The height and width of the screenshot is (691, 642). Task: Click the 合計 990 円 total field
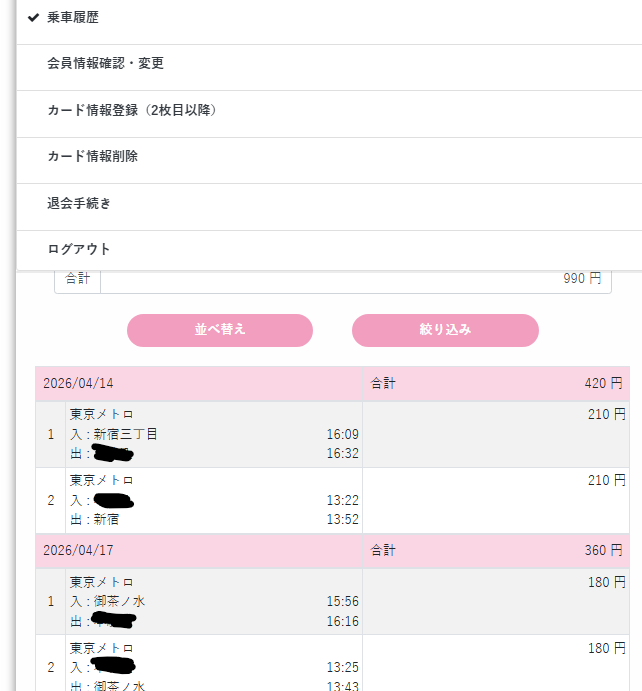click(x=350, y=279)
